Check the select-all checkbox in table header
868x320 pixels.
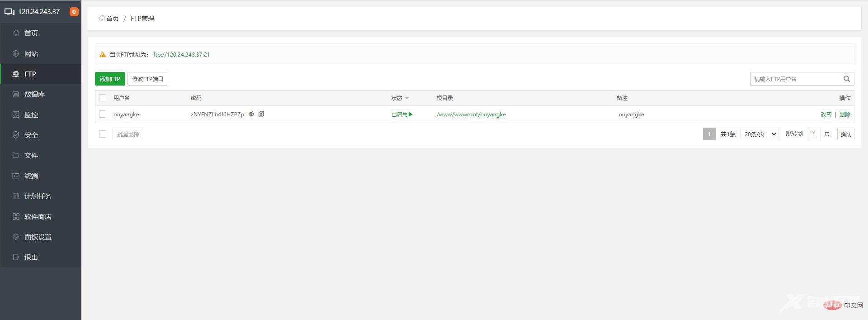click(x=103, y=98)
